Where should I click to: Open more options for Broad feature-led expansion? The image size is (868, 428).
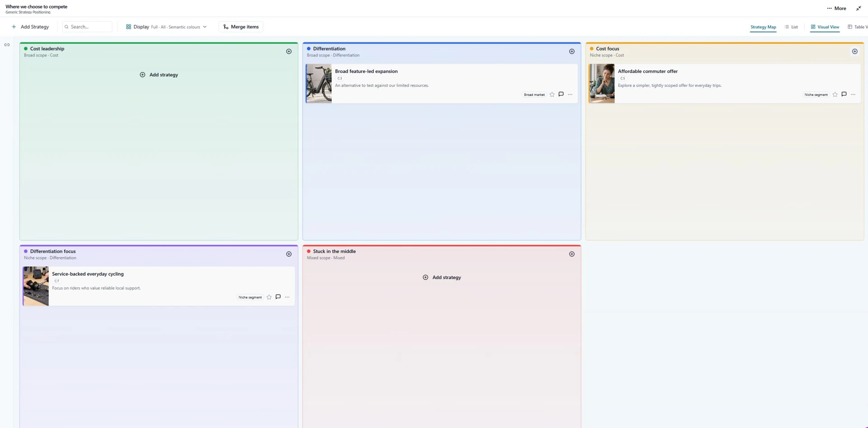pos(570,94)
